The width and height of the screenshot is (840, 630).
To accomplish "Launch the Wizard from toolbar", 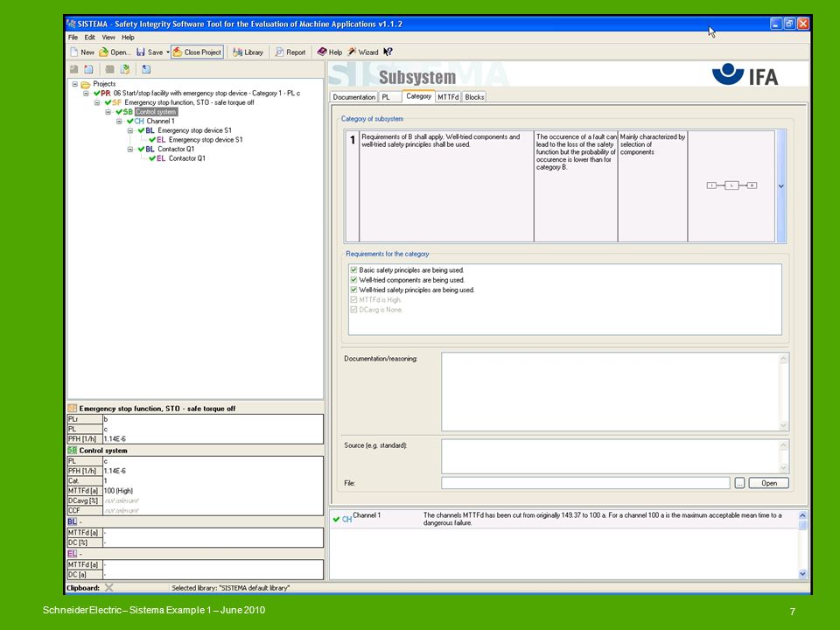I will click(362, 52).
